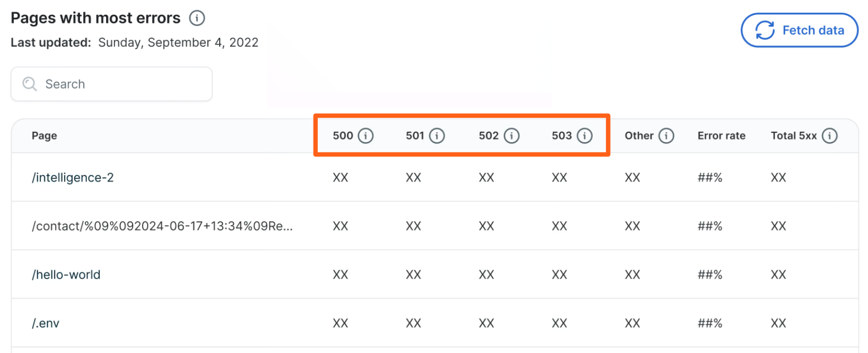Select error rate value for /intelligence-2
868x353 pixels.
click(x=709, y=178)
